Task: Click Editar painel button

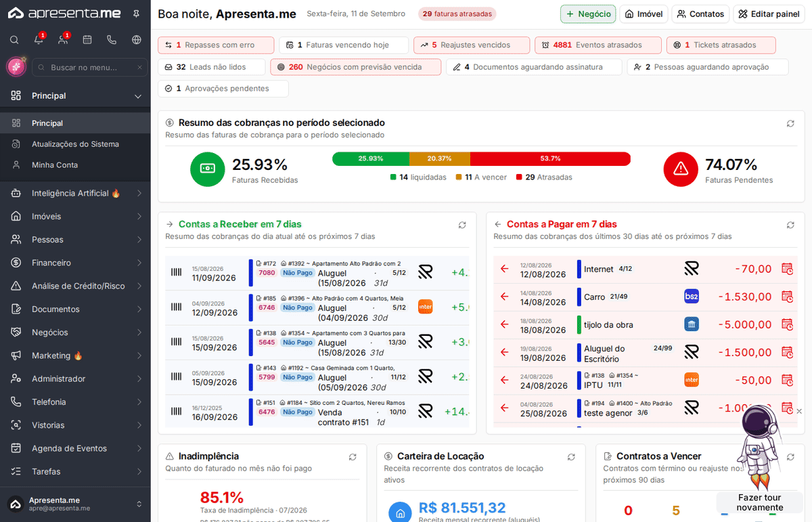Action: click(x=769, y=14)
